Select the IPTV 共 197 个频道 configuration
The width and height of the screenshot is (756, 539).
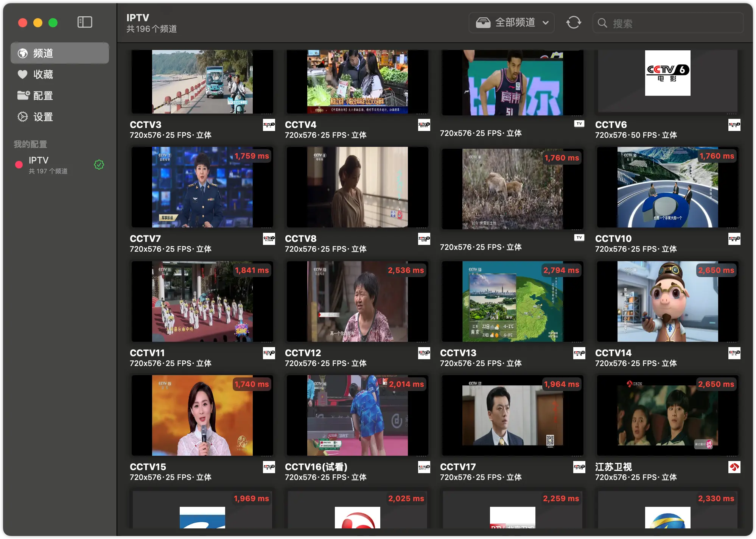click(60, 165)
